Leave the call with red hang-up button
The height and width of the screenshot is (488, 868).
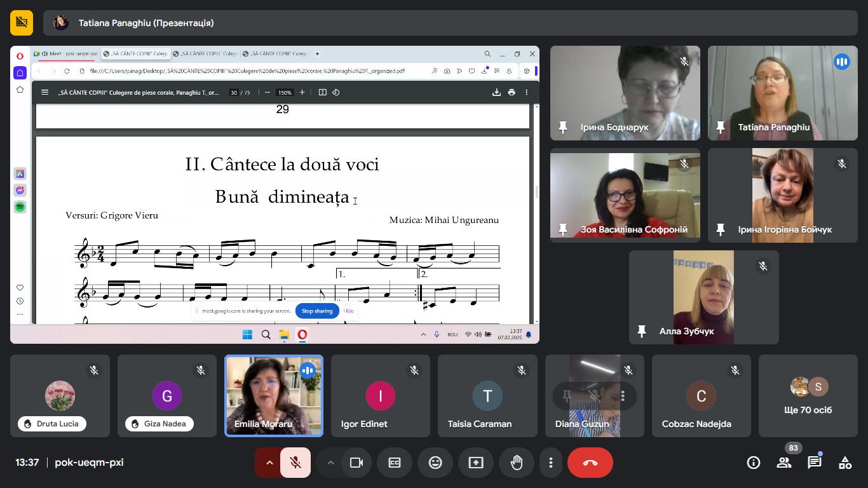click(x=590, y=463)
